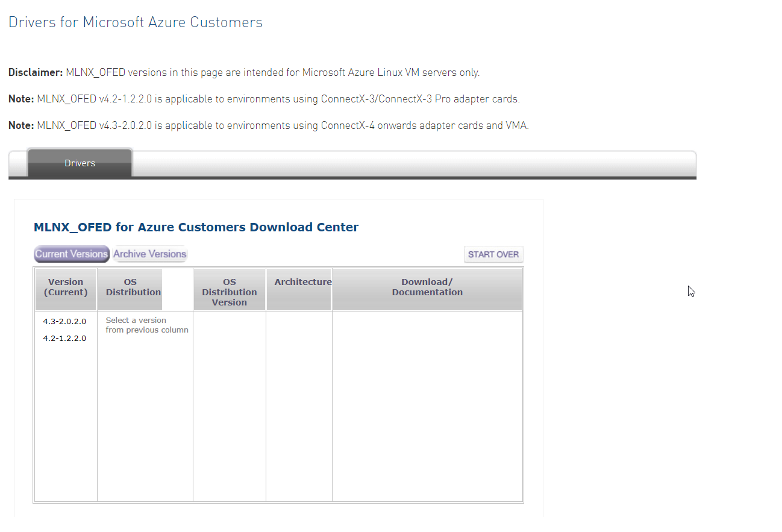Click the note about MLNX_OFED v4.3-2.0.2.0

pyautogui.click(x=269, y=125)
